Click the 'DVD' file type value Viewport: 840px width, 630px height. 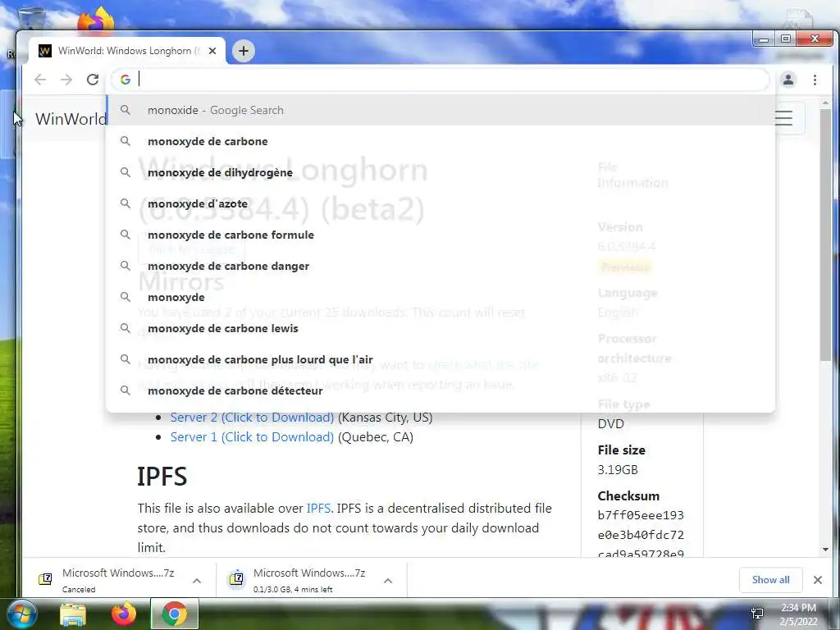(610, 424)
